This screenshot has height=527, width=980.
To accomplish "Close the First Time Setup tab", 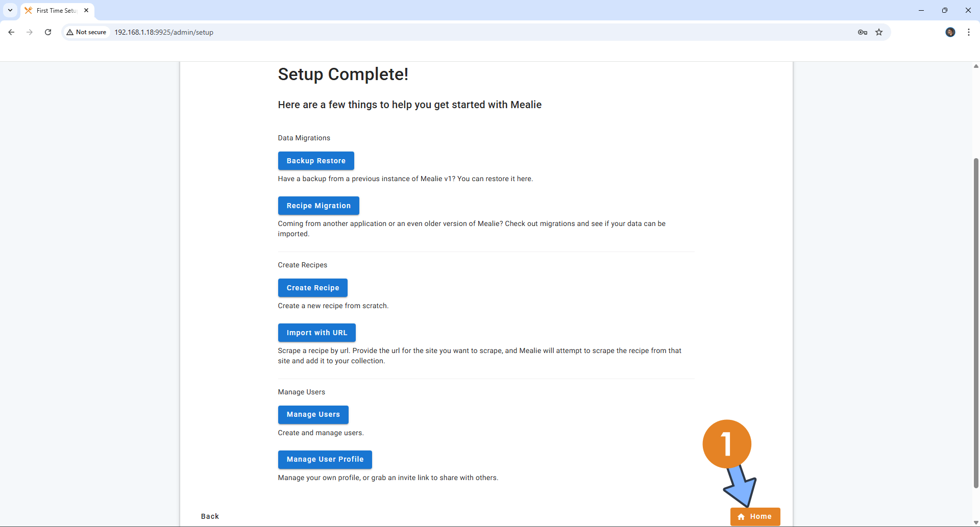I will tap(86, 10).
